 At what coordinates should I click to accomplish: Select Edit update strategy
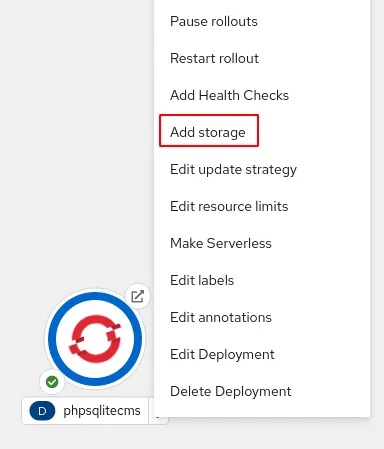233,169
